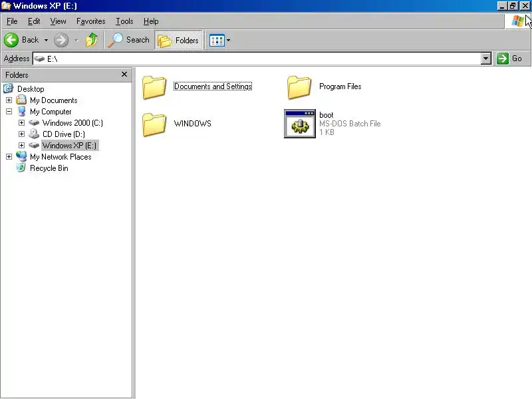This screenshot has width=532, height=399.
Task: Open the Favorites menu
Action: 91,21
